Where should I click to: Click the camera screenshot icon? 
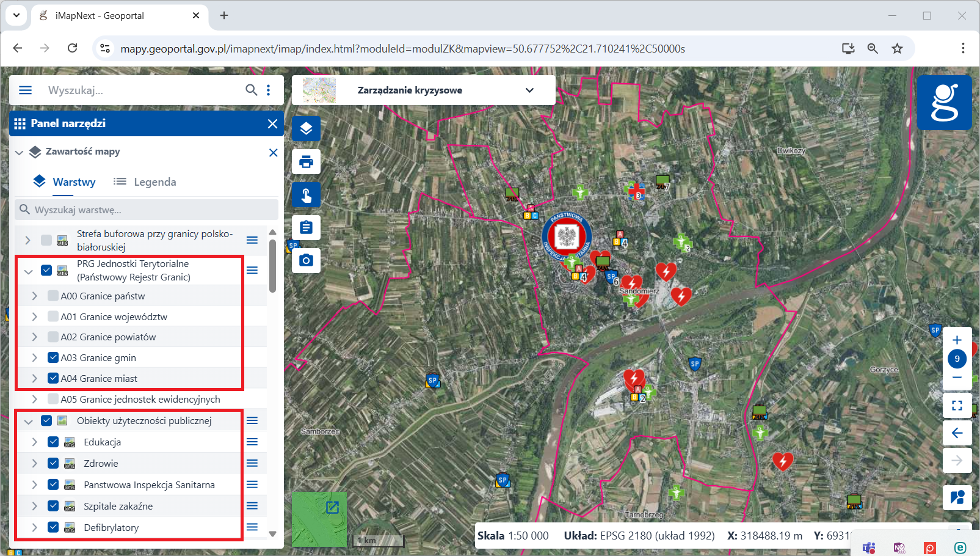coord(306,260)
